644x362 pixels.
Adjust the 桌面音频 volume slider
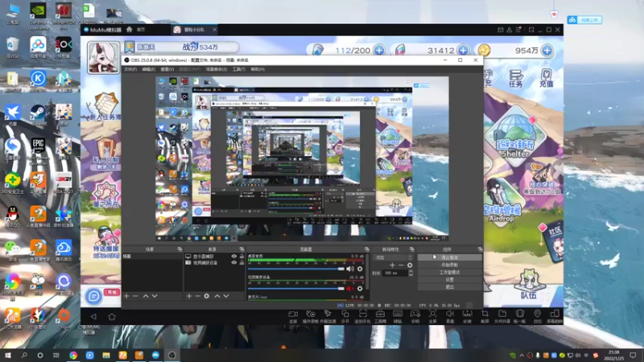pos(296,269)
